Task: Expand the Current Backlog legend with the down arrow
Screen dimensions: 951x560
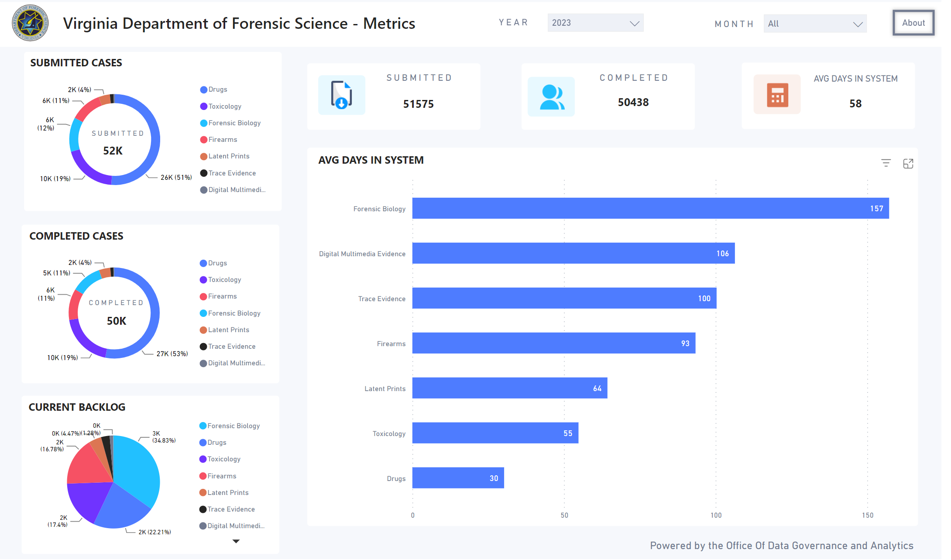Action: pos(235,541)
